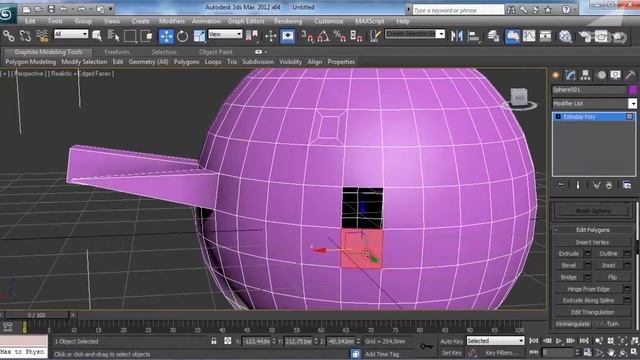This screenshot has height=360, width=640.
Task: Open Extrude settings box
Action: pyautogui.click(x=588, y=253)
